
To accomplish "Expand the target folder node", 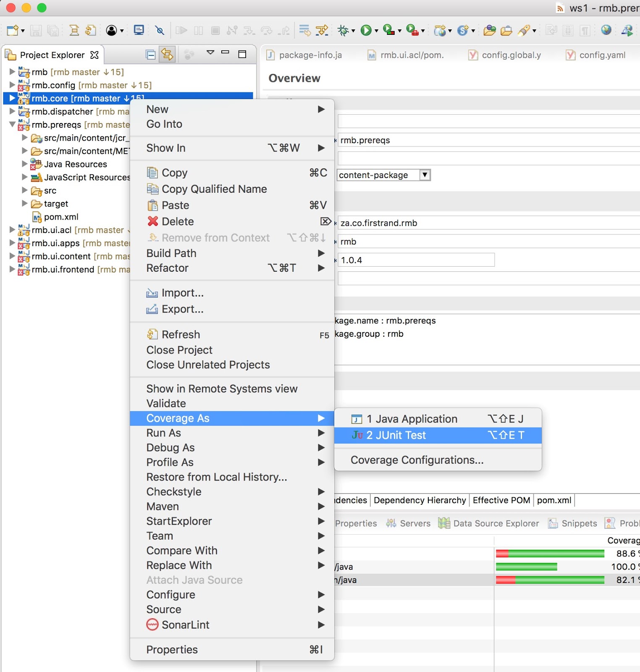I will click(x=25, y=203).
